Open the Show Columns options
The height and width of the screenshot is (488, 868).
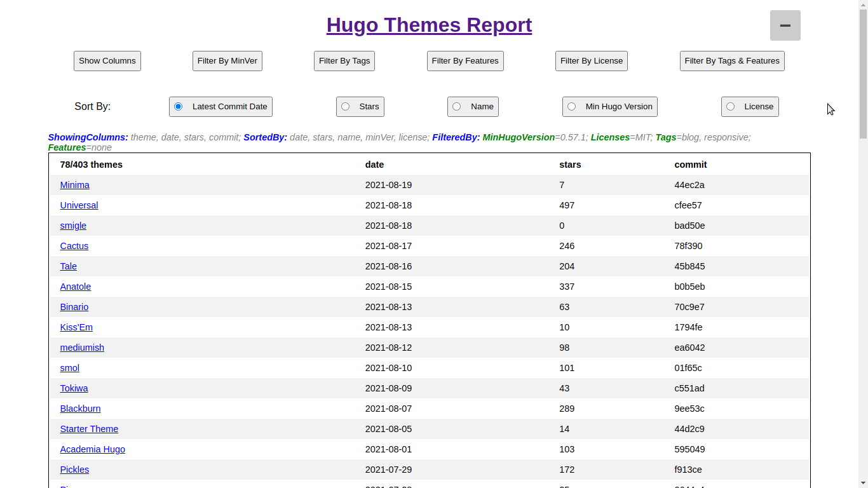coord(107,61)
